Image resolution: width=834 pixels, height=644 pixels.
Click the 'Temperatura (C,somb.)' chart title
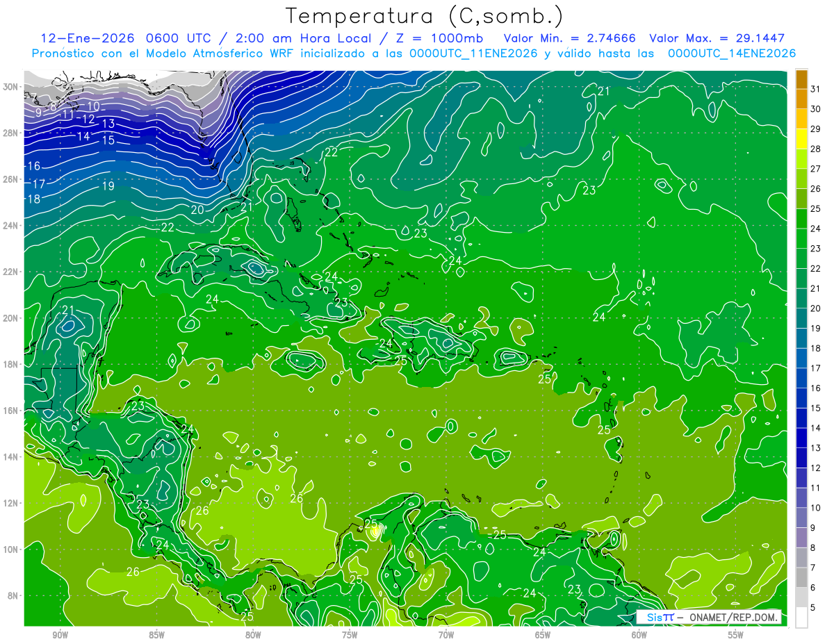point(425,16)
